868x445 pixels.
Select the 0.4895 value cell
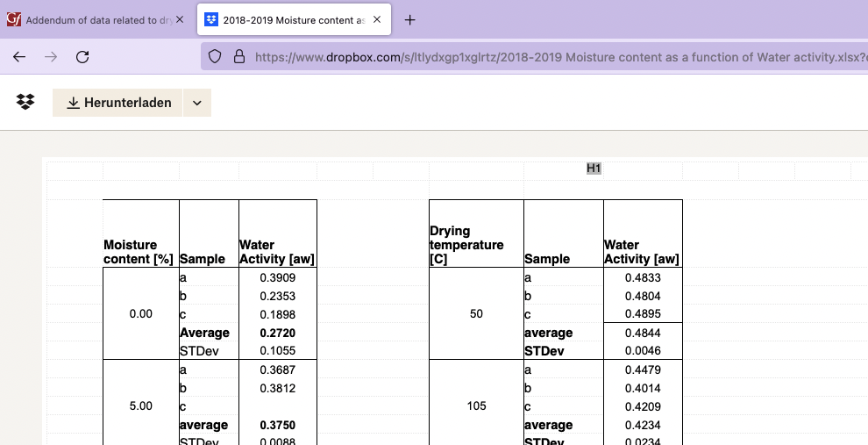tap(643, 313)
